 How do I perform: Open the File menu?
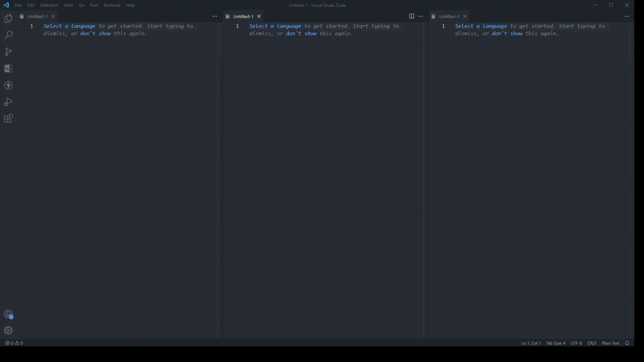click(18, 5)
